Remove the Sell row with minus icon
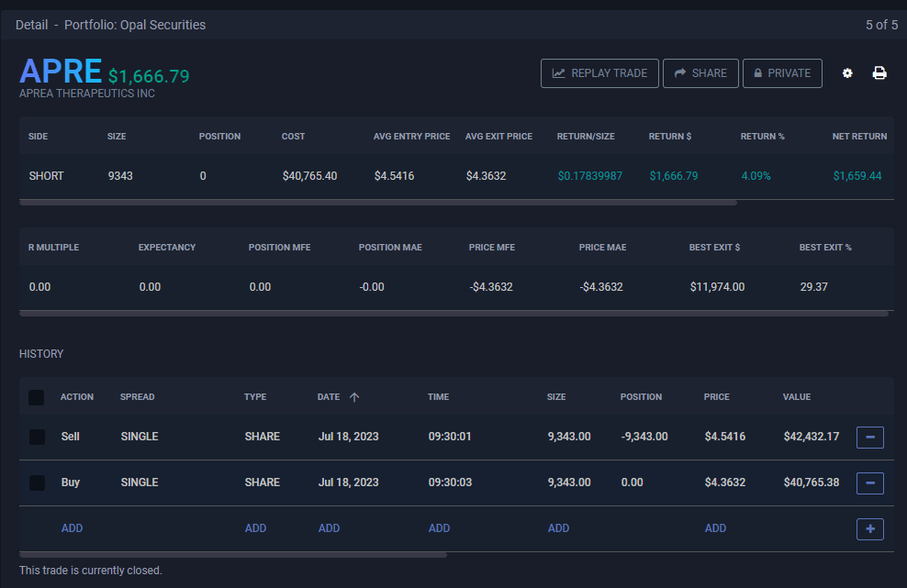 tap(869, 437)
